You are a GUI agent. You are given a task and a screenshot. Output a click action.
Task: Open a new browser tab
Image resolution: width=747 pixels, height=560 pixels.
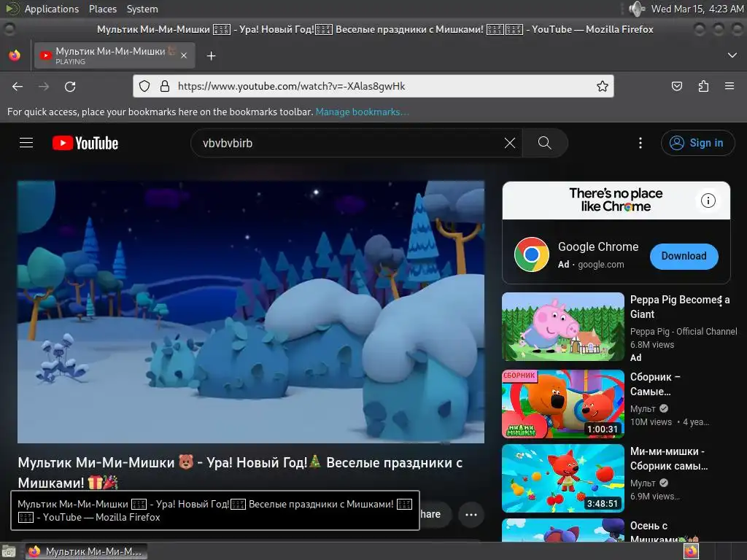[x=211, y=56]
